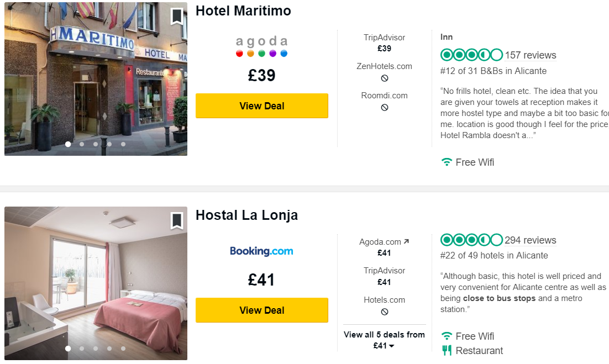The height and width of the screenshot is (364, 609).
Task: Open the Hotel Maritimo title link
Action: tap(243, 11)
